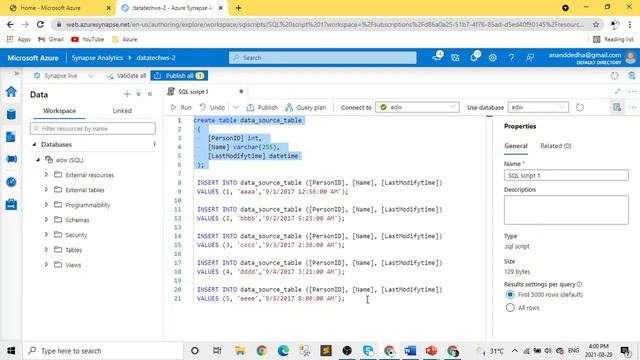Screen dimensions: 640x360
Task: Open the Data hub cylinder icon
Action: coord(11,114)
